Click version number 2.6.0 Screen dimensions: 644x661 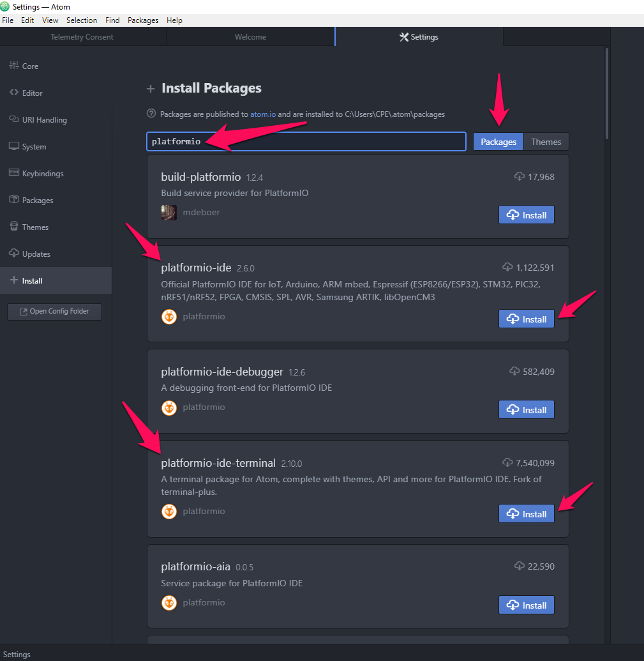[246, 268]
